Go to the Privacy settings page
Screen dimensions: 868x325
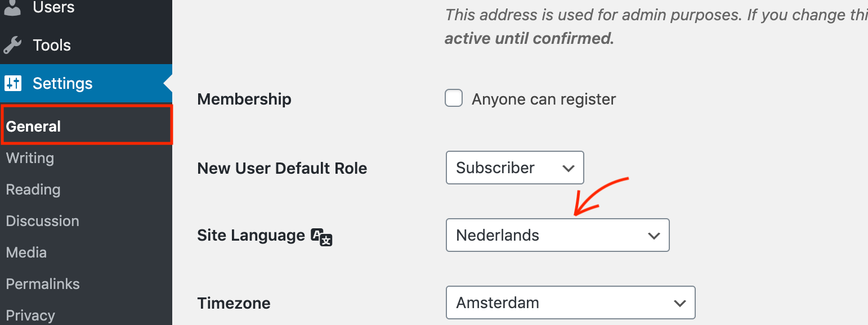(x=30, y=315)
